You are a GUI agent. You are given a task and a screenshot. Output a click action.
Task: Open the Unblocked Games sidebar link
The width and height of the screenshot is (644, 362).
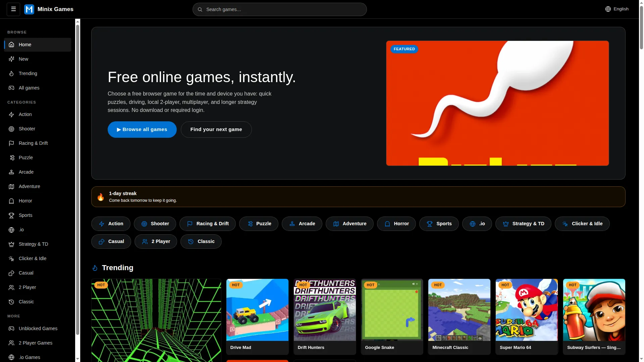pos(38,328)
